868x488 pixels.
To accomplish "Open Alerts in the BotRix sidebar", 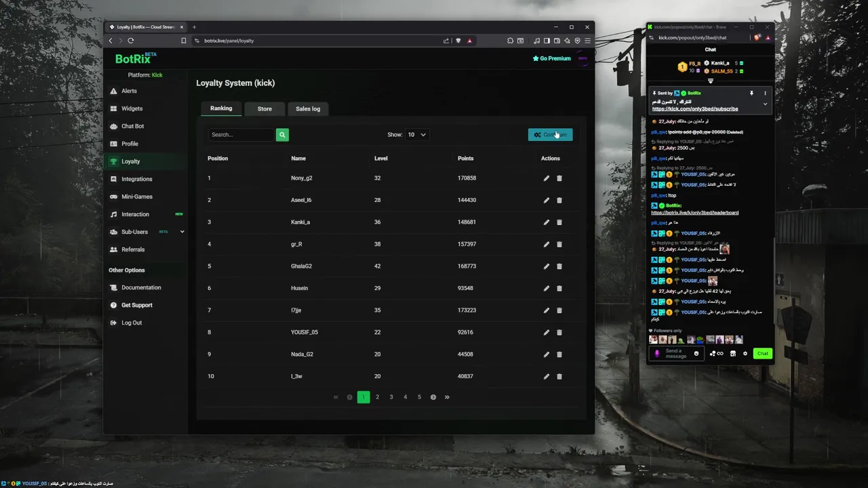I will coord(129,91).
